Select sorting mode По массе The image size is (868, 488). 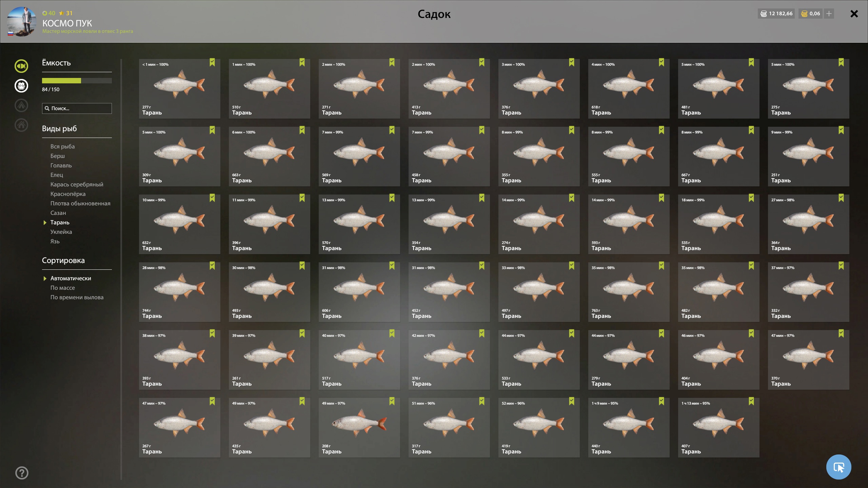tap(63, 288)
